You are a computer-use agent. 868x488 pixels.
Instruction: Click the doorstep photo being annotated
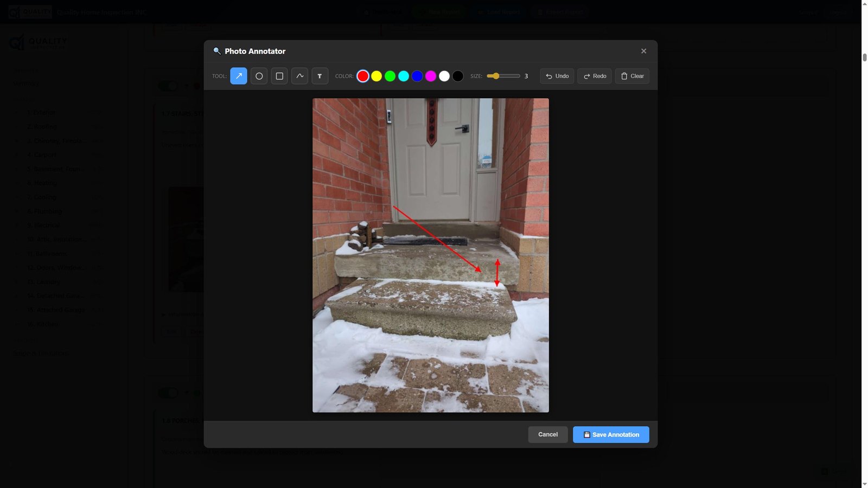[x=430, y=255]
